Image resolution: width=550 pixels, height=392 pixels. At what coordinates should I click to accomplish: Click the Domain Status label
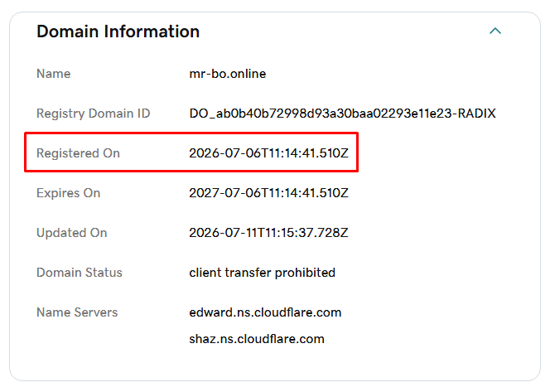point(80,273)
